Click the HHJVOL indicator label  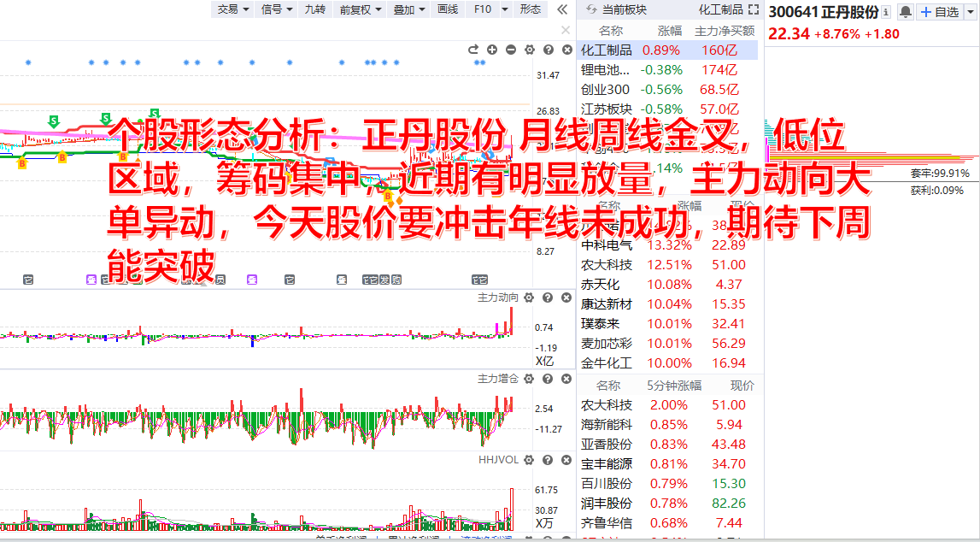(x=498, y=460)
